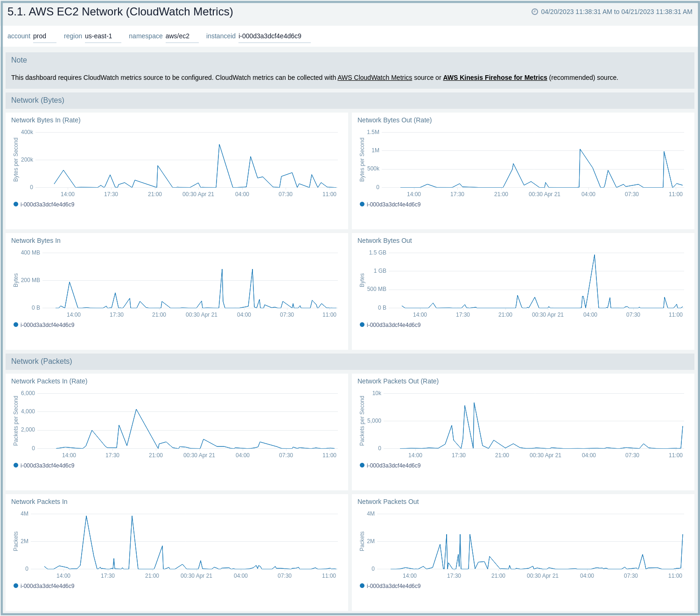Viewport: 700px width, 616px height.
Task: Click the legend dot under Network Bytes In (Rate)
Action: (15, 204)
